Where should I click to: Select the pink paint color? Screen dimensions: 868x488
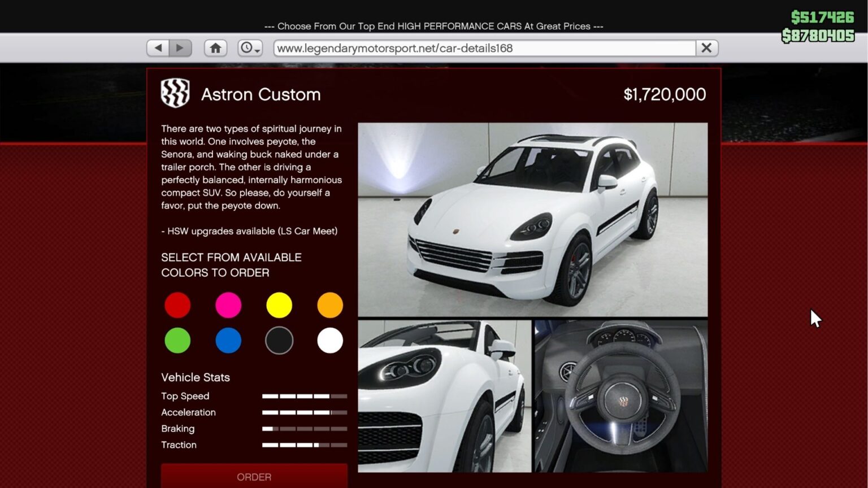pyautogui.click(x=228, y=305)
